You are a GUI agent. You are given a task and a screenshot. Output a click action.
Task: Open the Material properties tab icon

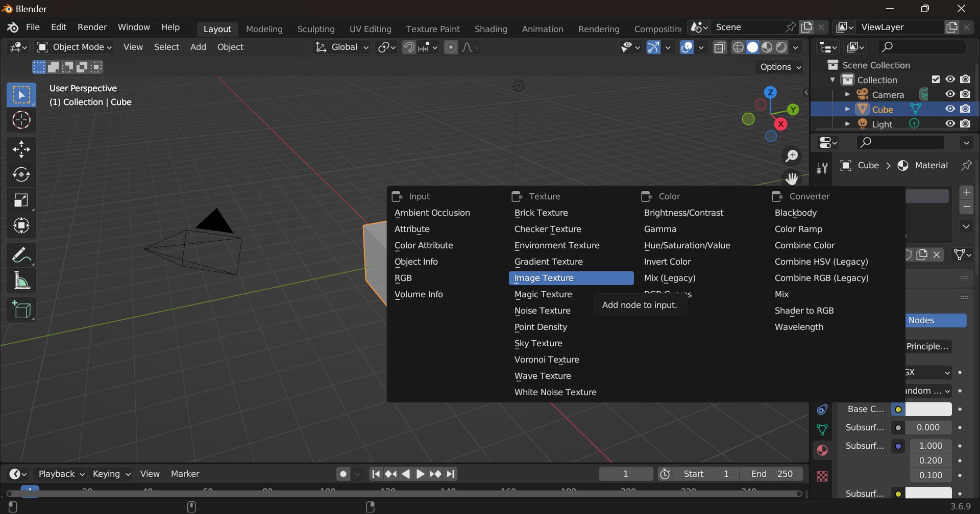click(822, 451)
